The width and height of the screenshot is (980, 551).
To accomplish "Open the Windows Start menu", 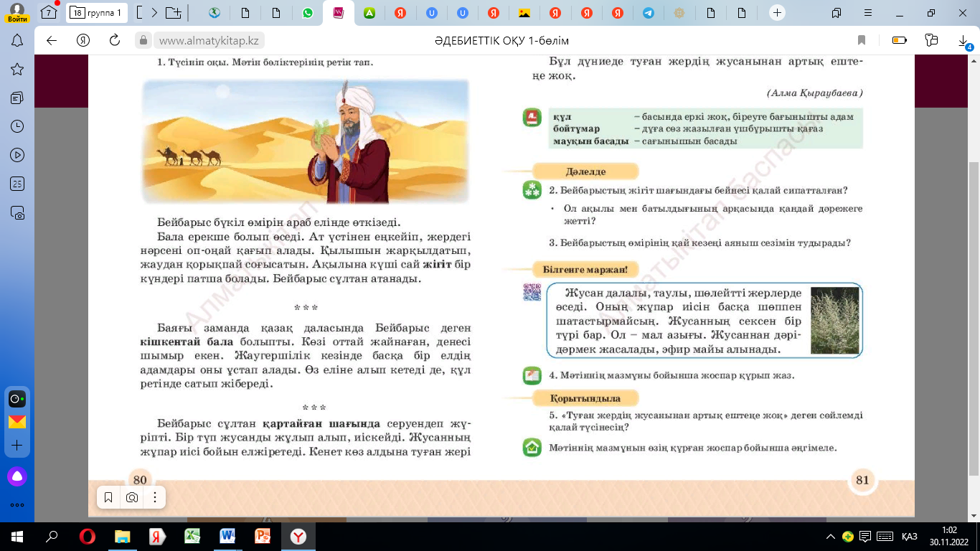I will tap(17, 536).
